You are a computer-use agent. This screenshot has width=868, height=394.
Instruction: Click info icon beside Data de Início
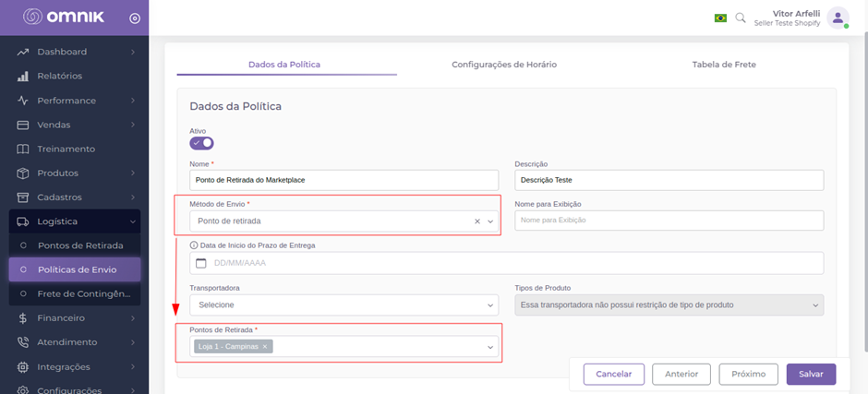[194, 245]
